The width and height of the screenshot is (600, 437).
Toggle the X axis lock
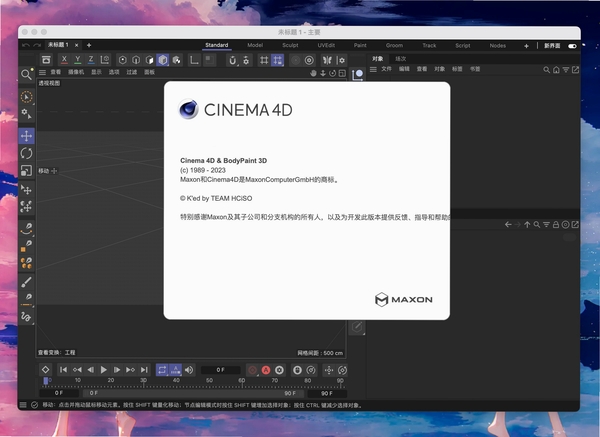point(64,60)
